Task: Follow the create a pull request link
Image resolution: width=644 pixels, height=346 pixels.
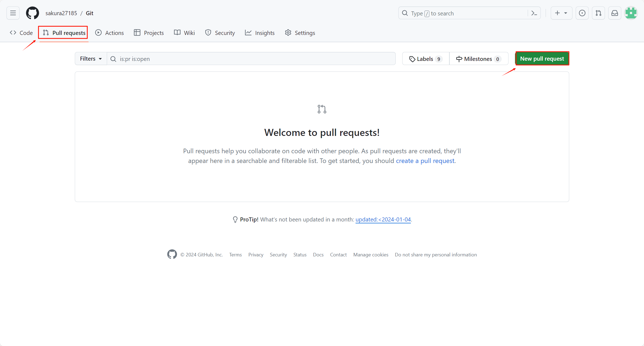Action: (x=425, y=161)
